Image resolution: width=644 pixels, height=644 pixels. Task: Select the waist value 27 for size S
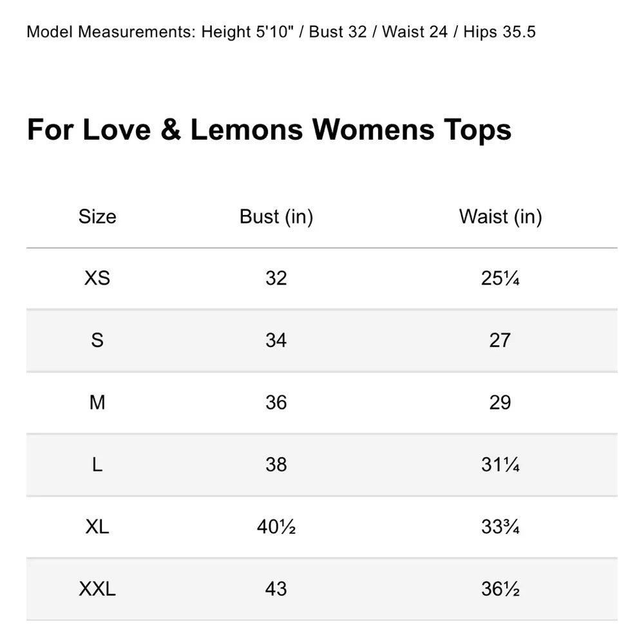tap(500, 340)
